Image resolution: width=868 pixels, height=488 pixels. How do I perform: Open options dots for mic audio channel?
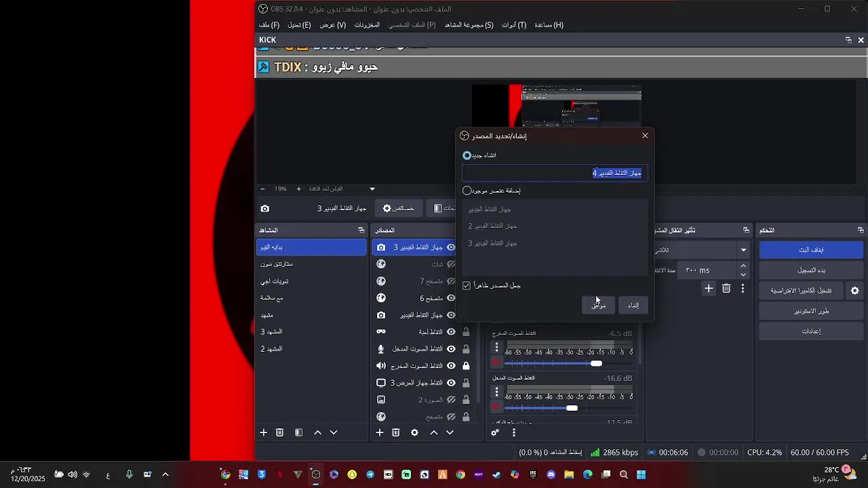tap(497, 392)
